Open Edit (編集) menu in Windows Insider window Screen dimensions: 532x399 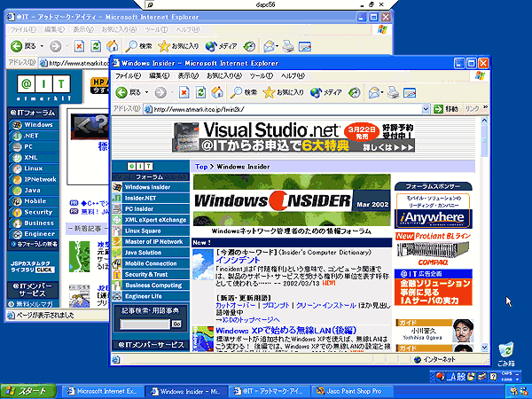pos(159,76)
